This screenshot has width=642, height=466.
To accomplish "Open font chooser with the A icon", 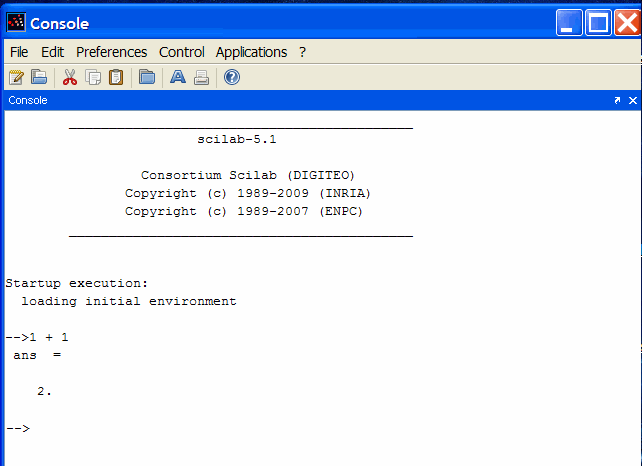I will (x=178, y=77).
